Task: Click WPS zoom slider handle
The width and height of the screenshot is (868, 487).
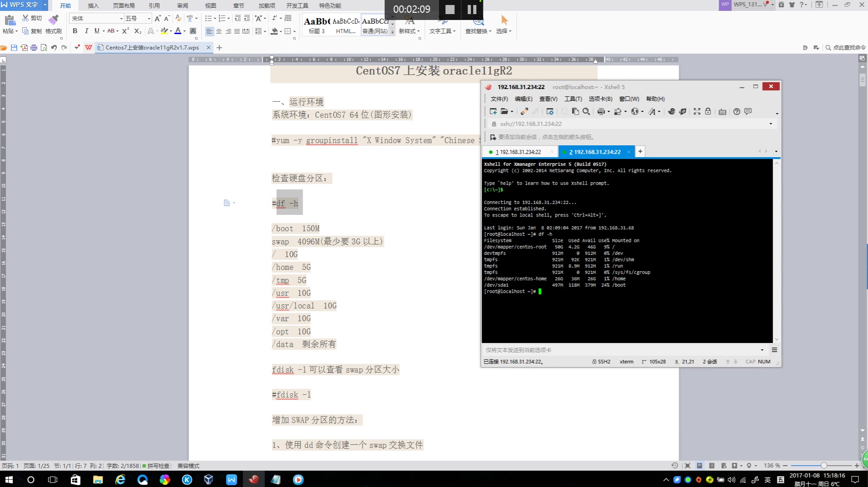Action: [x=824, y=466]
